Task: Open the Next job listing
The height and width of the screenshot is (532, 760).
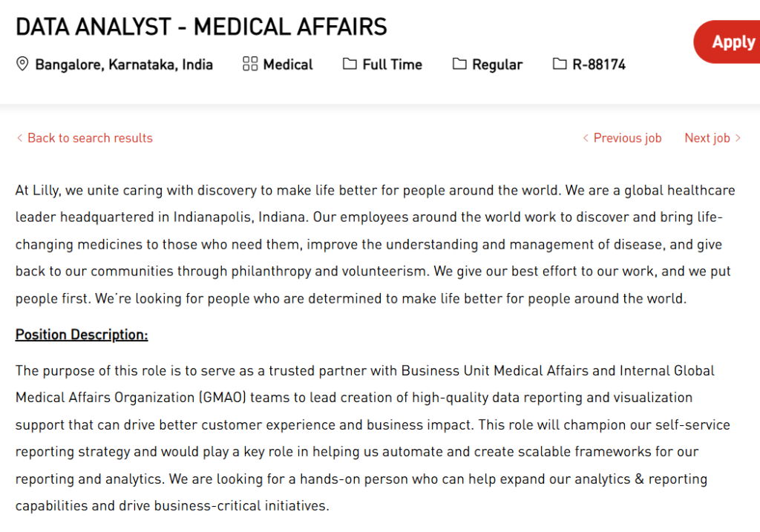Action: (709, 138)
